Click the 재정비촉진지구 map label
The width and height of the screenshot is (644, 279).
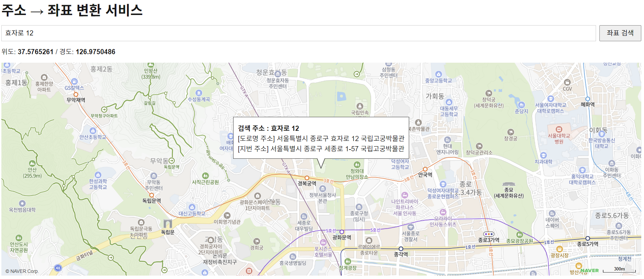(x=220, y=262)
